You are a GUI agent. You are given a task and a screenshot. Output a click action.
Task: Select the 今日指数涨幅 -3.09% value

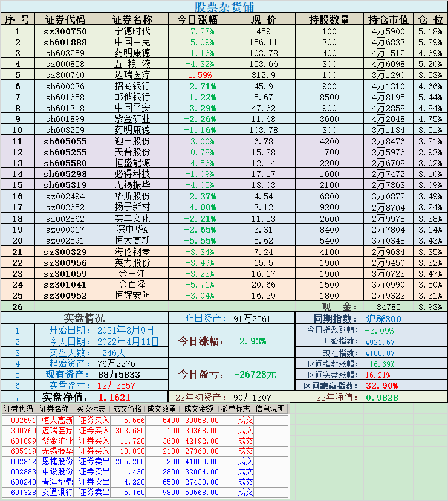tap(380, 331)
